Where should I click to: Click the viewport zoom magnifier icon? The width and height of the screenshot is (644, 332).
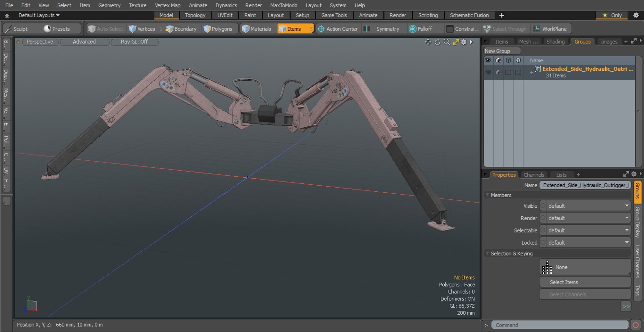point(447,42)
